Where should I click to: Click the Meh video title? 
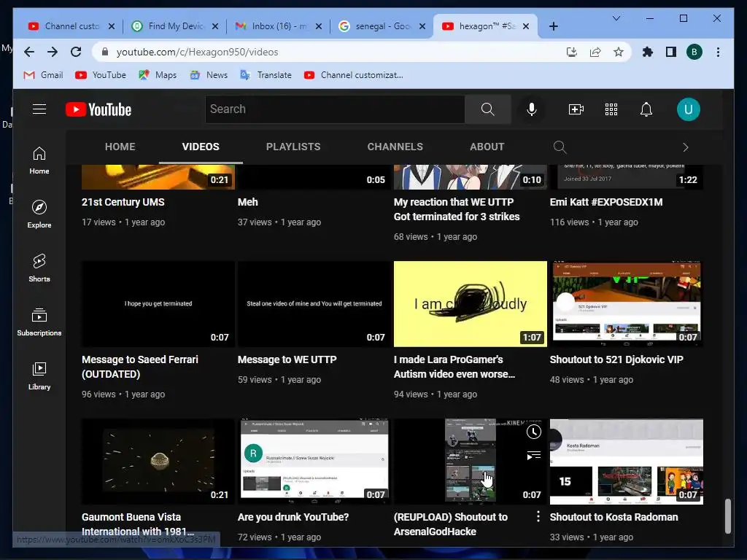[x=248, y=202]
